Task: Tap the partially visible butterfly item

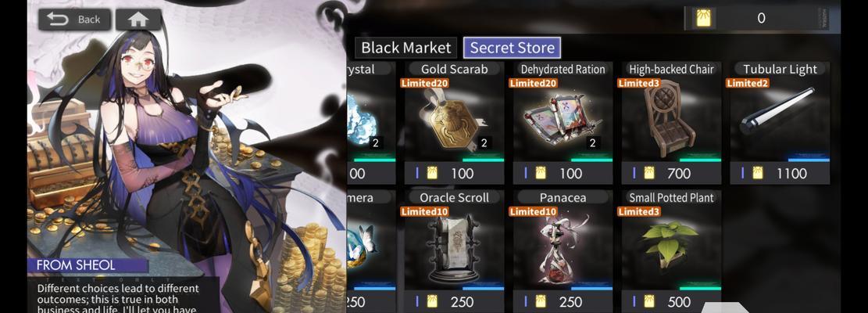Action: point(362,244)
